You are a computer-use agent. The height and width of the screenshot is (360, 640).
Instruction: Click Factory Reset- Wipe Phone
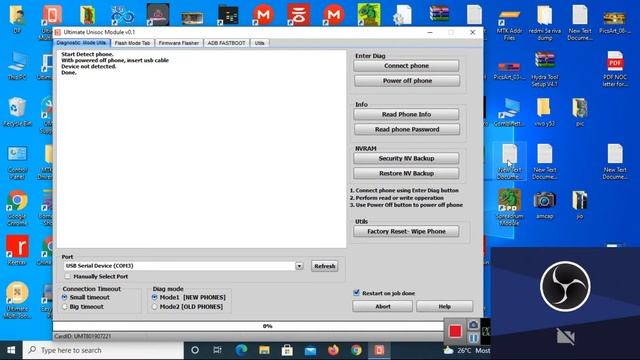406,231
